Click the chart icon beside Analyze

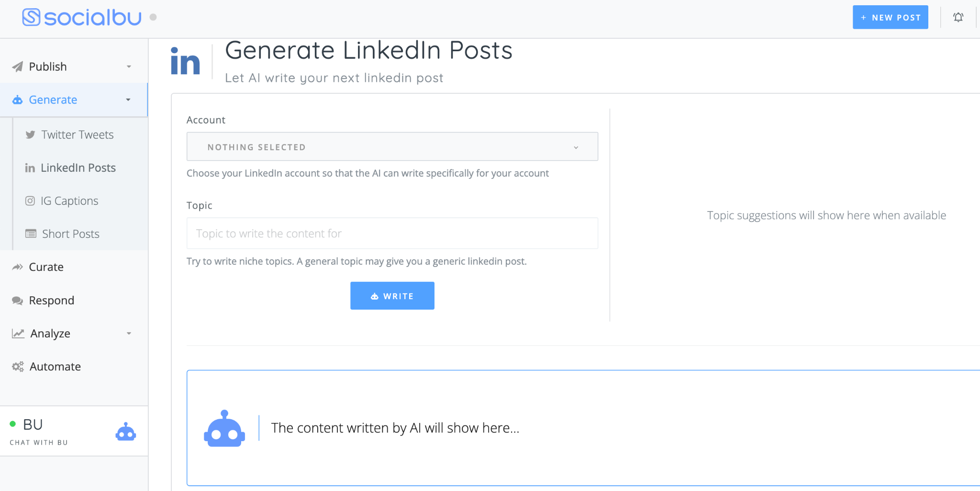tap(18, 334)
